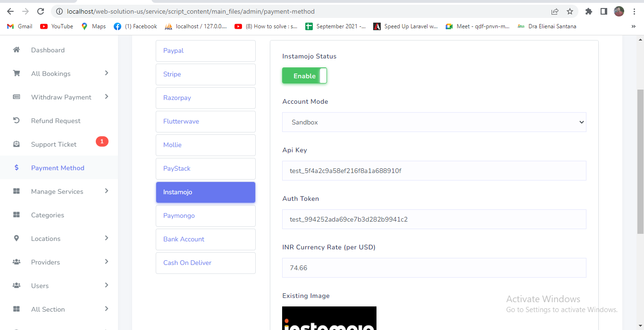Expand the Withdraw Payment submenu arrow

107,97
